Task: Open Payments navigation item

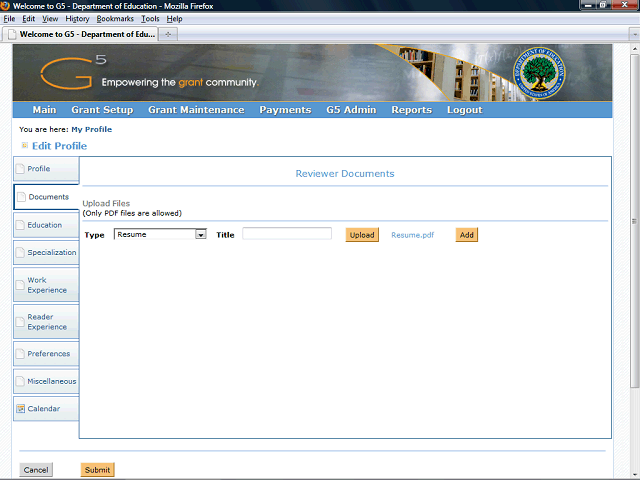Action: pos(285,110)
